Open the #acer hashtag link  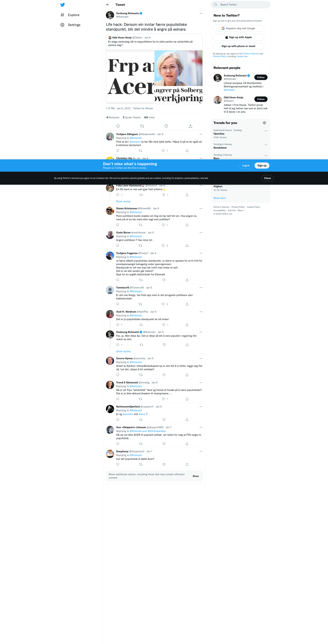click(x=142, y=414)
